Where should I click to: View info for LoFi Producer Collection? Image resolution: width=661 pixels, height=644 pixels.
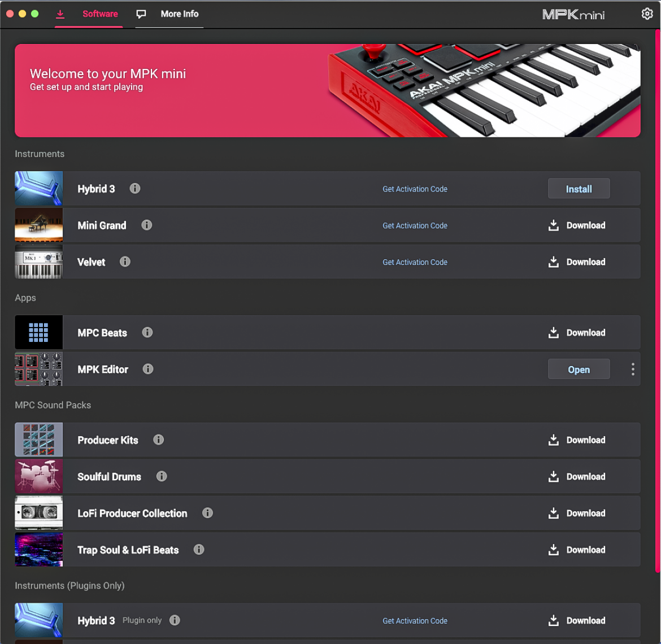pyautogui.click(x=207, y=513)
